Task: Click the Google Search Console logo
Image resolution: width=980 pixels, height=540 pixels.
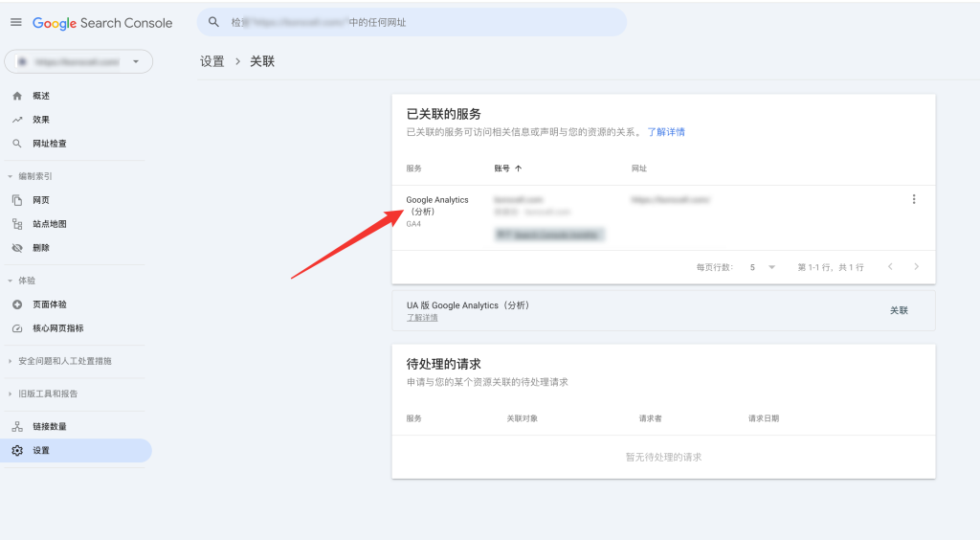Action: click(102, 23)
